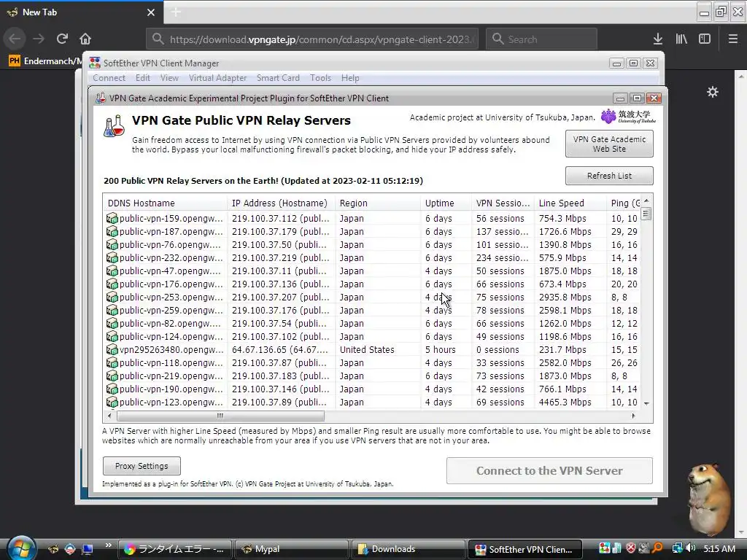Click the server icon for public-vpn-76
This screenshot has height=560, width=747.
click(x=112, y=244)
